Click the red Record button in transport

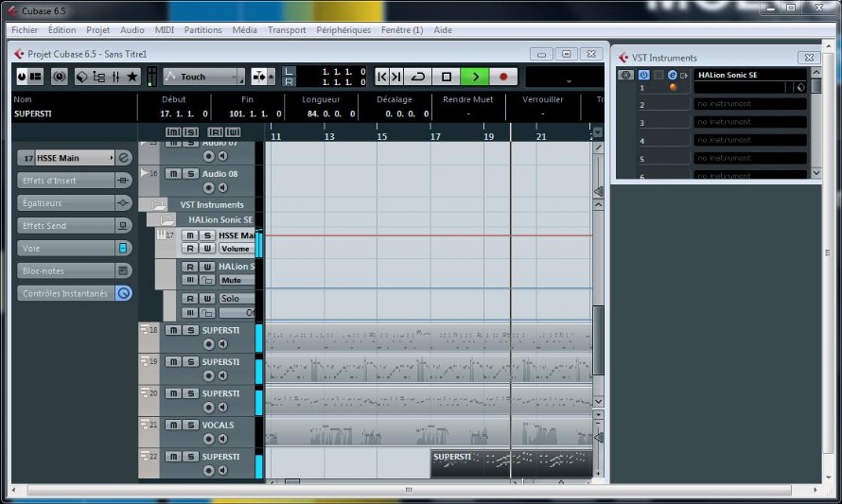503,77
